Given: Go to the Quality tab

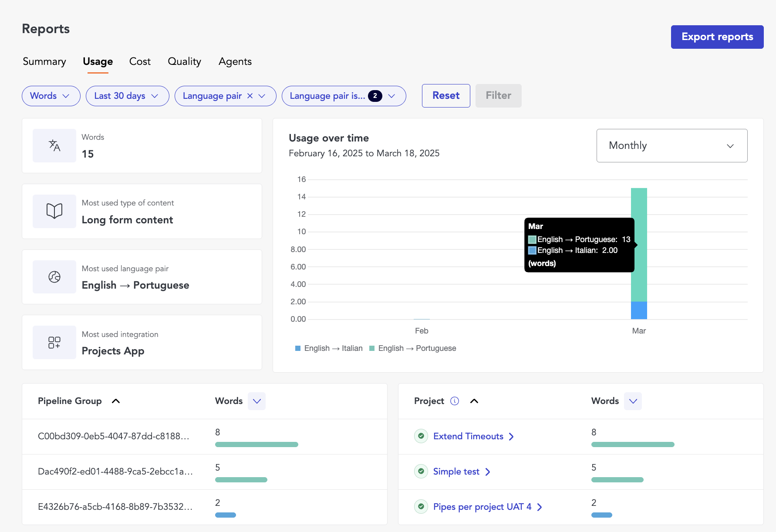Looking at the screenshot, I should [185, 61].
